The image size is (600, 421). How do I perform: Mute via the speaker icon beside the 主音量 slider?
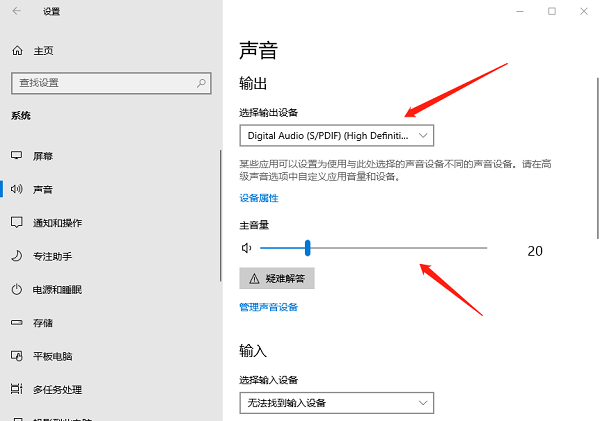[x=246, y=248]
